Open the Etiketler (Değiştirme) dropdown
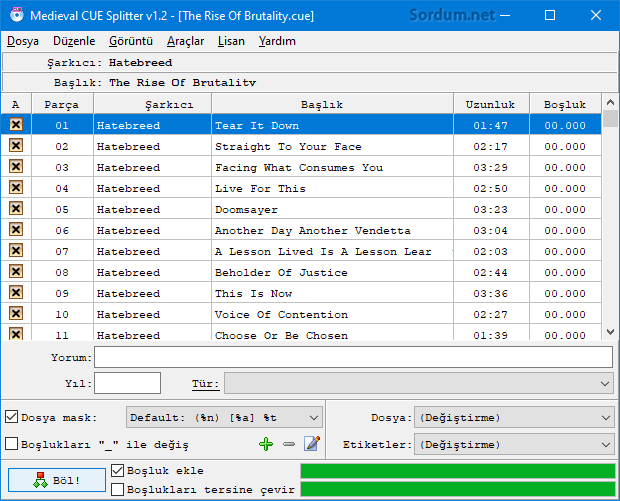Screen dimensions: 620x501 514,444
